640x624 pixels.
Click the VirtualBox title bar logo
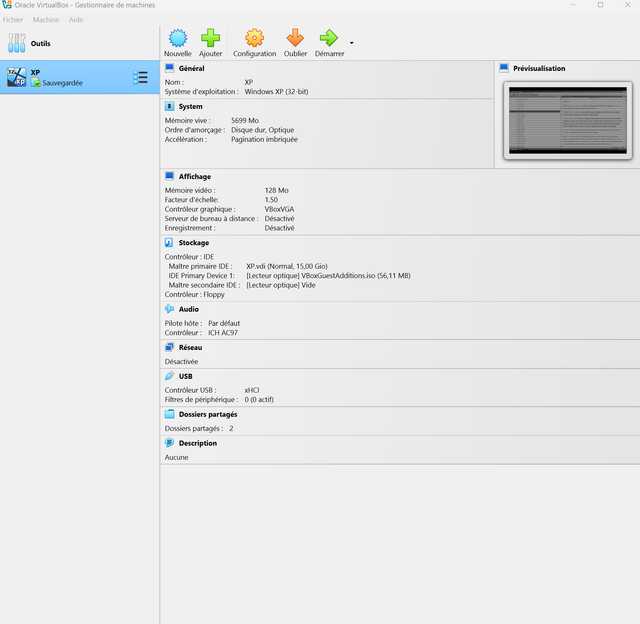(7, 5)
